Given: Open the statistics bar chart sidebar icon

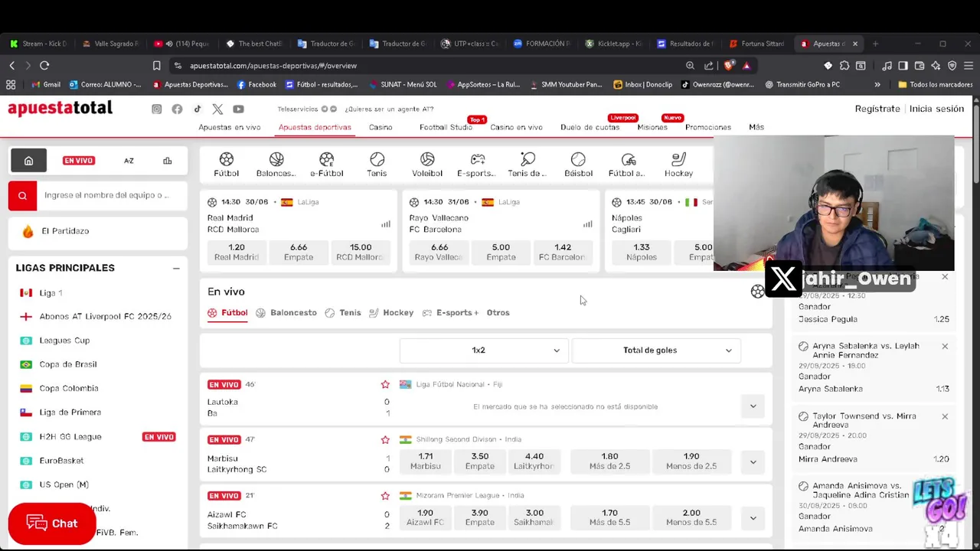Looking at the screenshot, I should click(167, 161).
